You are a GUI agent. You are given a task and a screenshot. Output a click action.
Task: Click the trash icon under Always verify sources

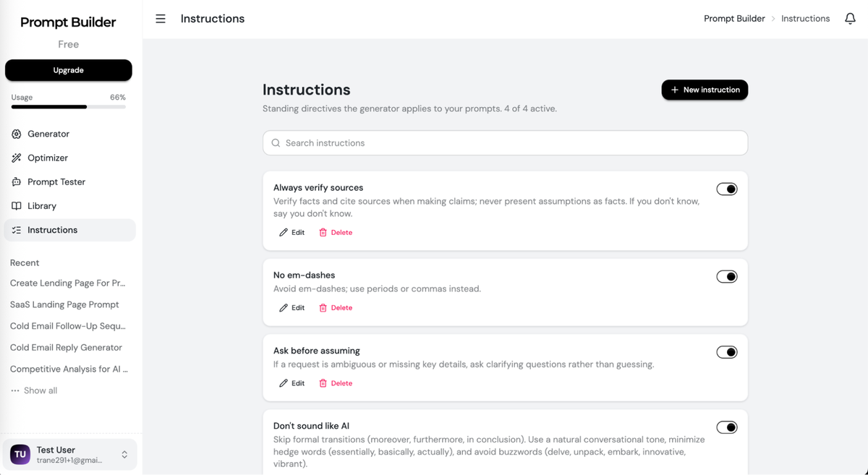tap(323, 233)
